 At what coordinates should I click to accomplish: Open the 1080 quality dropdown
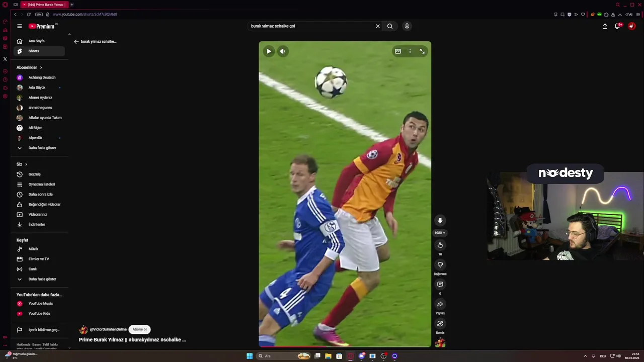440,233
